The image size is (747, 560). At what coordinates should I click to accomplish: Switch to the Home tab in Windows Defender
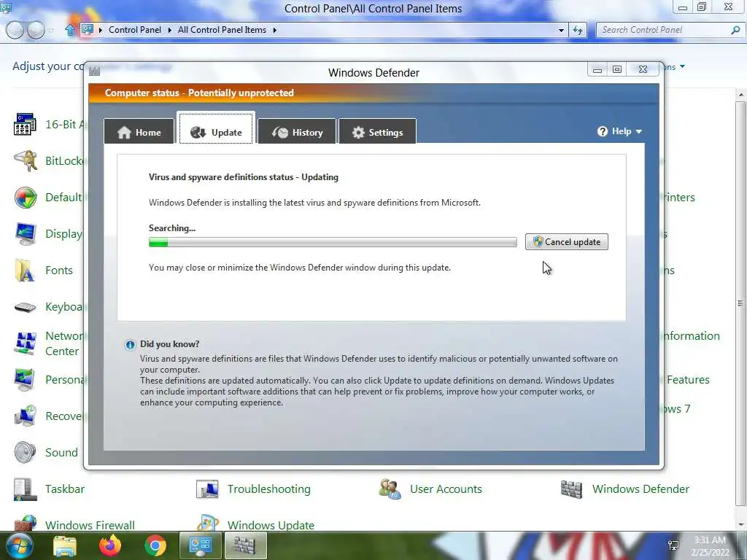[x=139, y=132]
